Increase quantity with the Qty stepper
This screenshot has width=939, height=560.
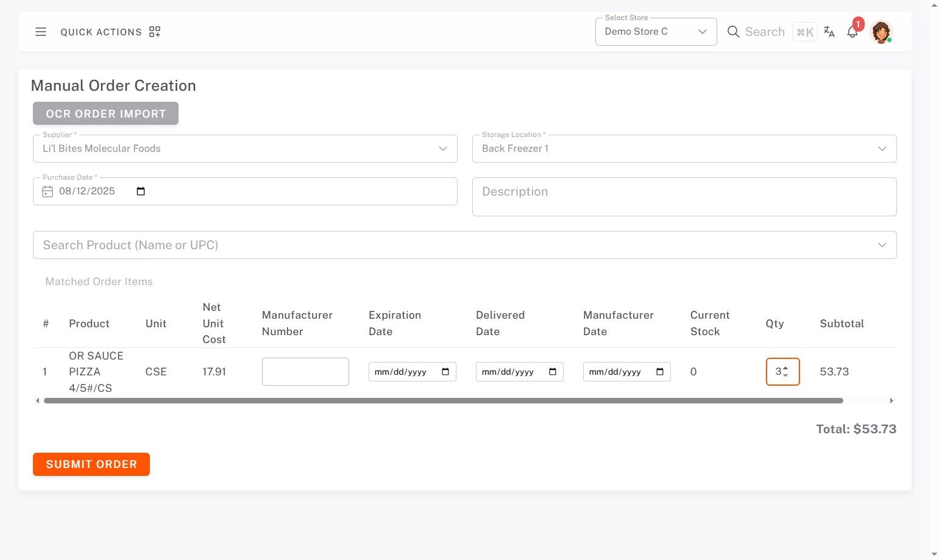pos(785,369)
